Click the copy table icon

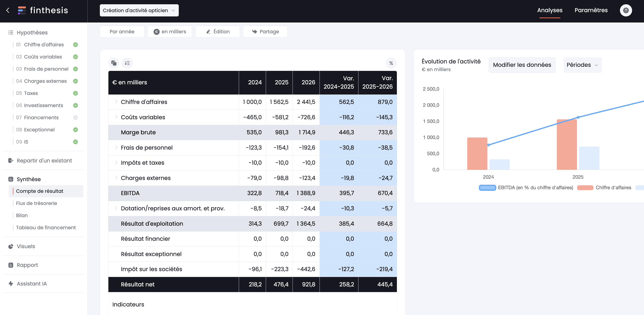click(114, 63)
